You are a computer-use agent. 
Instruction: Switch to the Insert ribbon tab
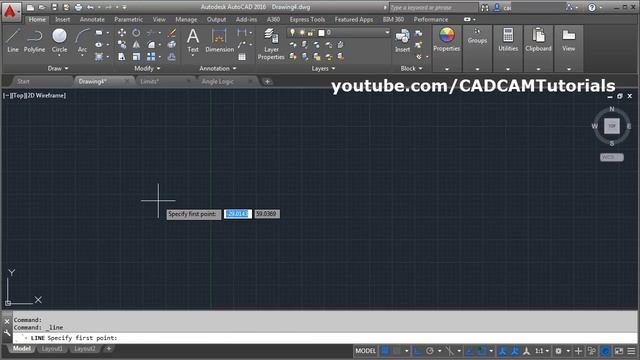tap(62, 20)
